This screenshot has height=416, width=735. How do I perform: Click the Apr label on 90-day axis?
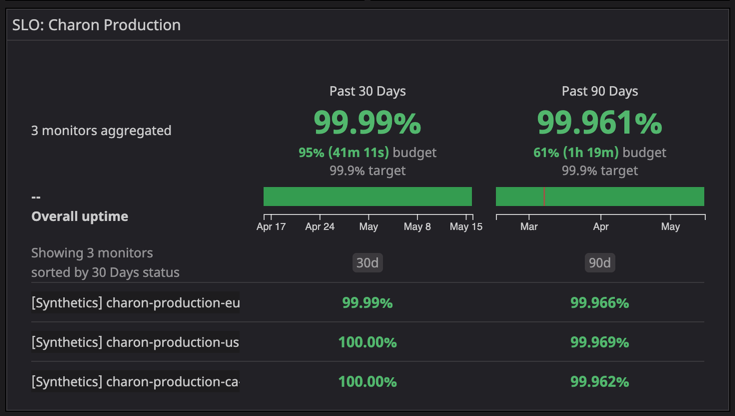pyautogui.click(x=600, y=227)
